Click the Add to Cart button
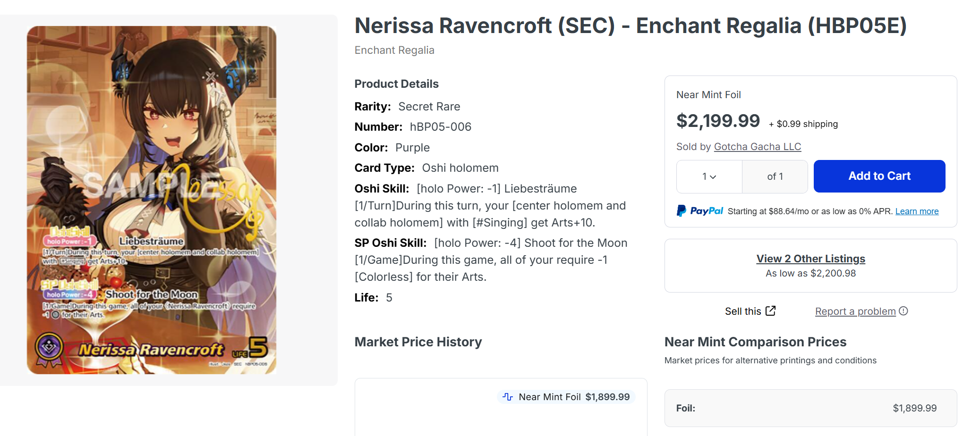Image resolution: width=980 pixels, height=436 pixels. (x=879, y=176)
